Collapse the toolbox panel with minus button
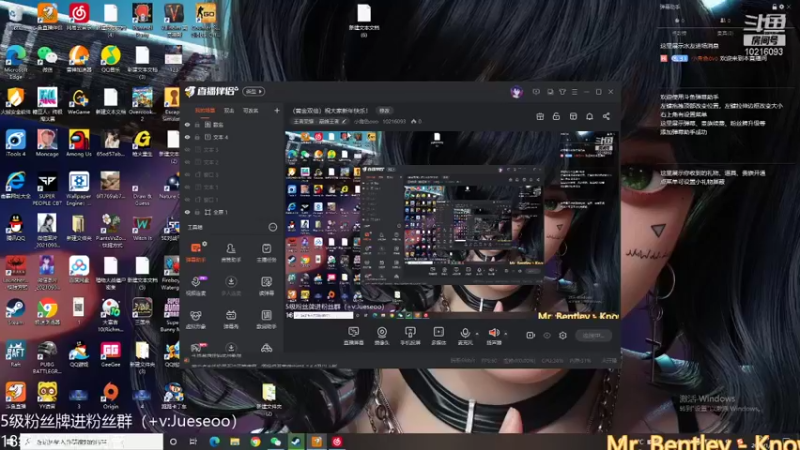 [273, 227]
